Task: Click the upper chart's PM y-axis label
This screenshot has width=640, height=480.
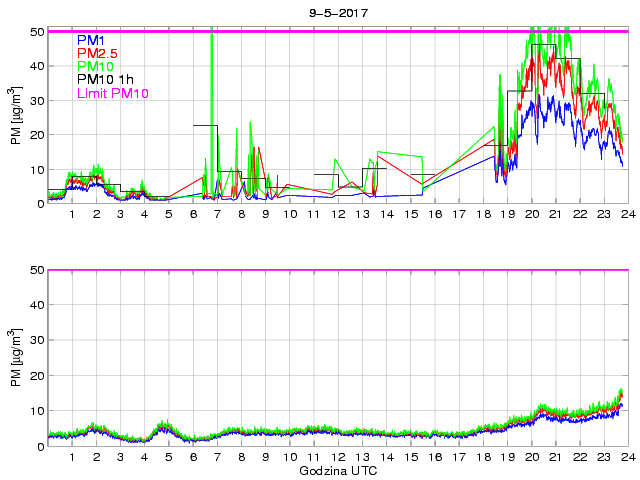Action: (x=17, y=117)
